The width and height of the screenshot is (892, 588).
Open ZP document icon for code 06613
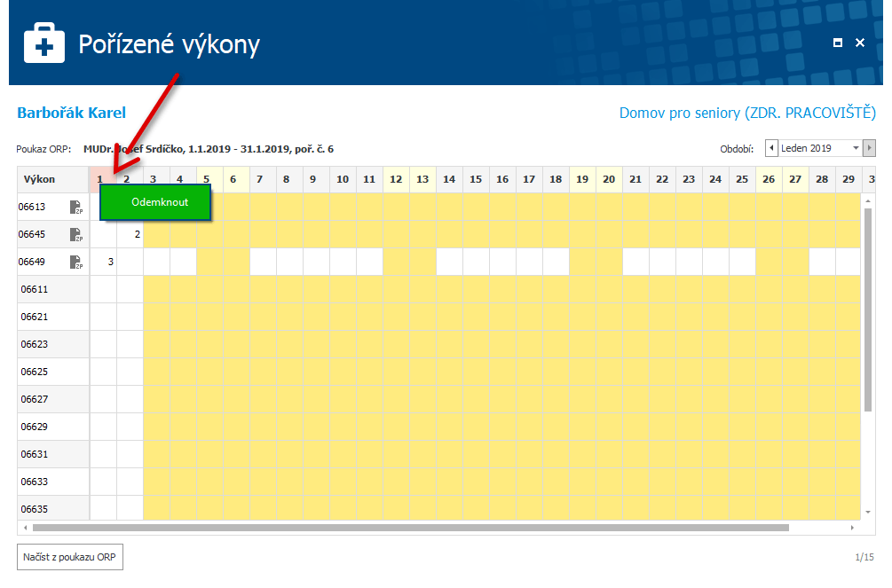tap(75, 207)
